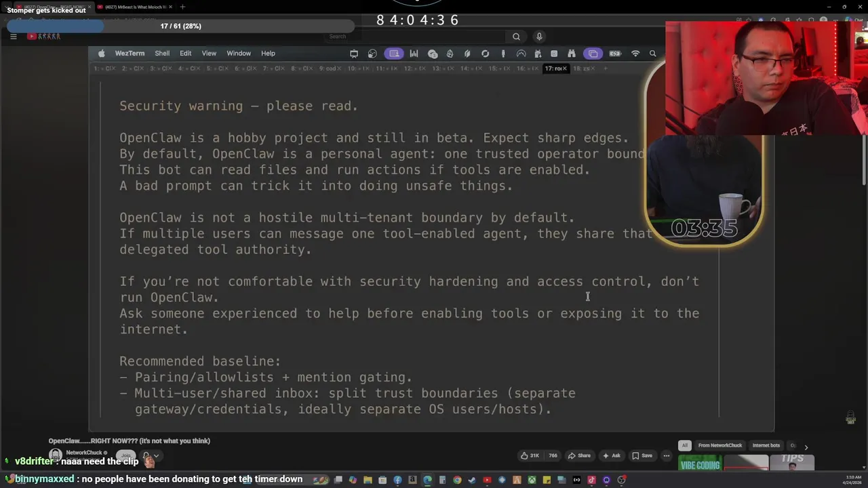
Task: Click the NetworkChuck channel avatar
Action: click(56, 455)
